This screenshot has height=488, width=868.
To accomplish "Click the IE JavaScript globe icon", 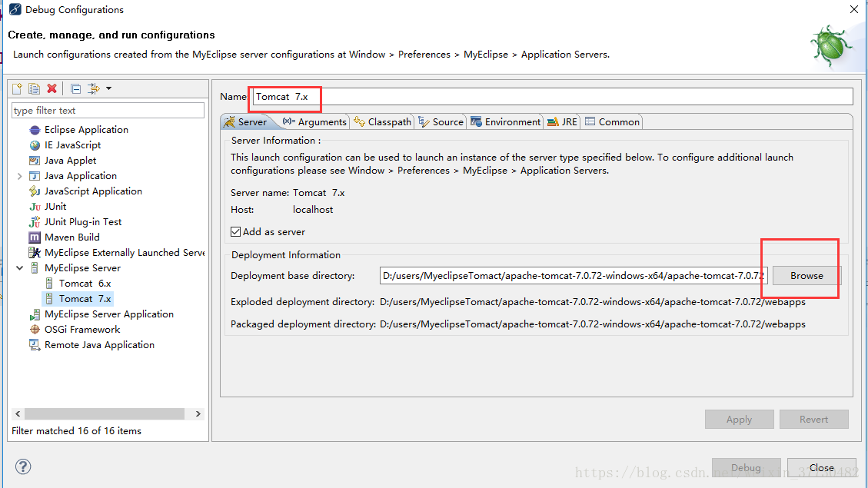I will pos(35,145).
